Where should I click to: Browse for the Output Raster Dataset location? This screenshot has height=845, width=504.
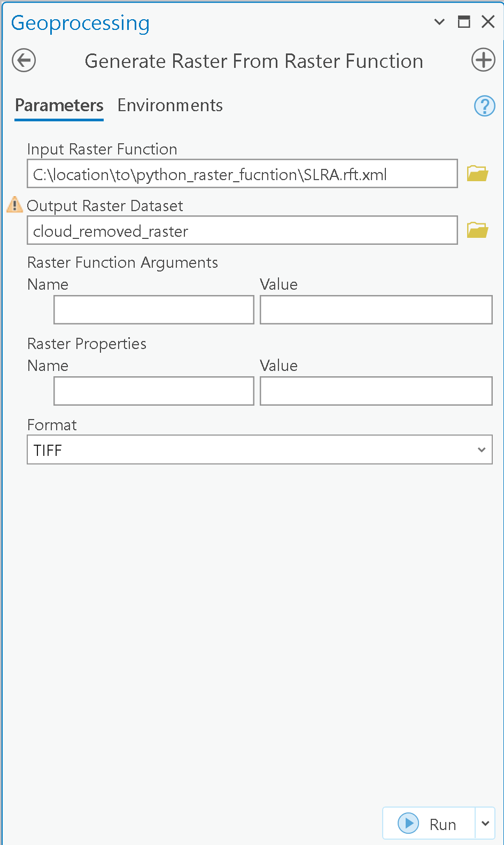point(477,230)
